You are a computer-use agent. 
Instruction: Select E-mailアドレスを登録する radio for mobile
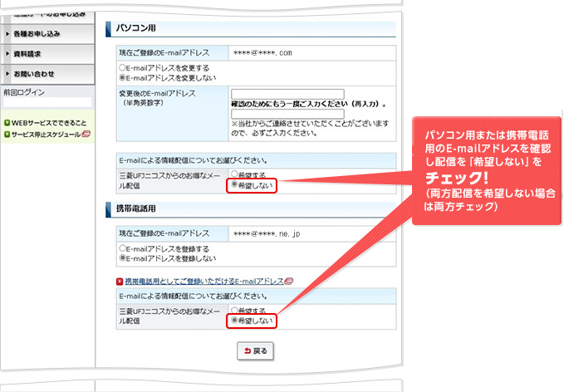pyautogui.click(x=122, y=248)
